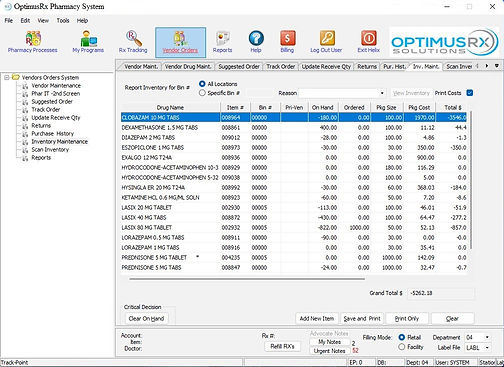Click Grand Total $ field
The width and height of the screenshot is (504, 367).
point(441,293)
